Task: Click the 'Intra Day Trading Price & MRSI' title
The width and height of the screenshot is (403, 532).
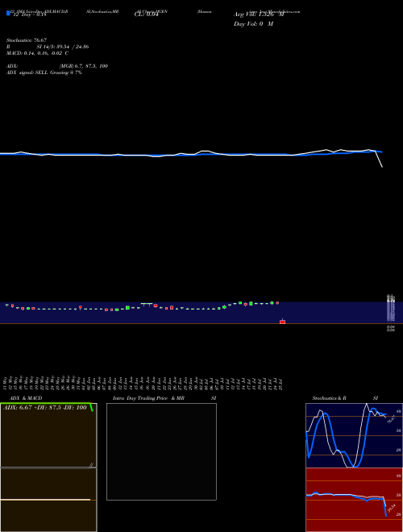Action: (x=164, y=398)
